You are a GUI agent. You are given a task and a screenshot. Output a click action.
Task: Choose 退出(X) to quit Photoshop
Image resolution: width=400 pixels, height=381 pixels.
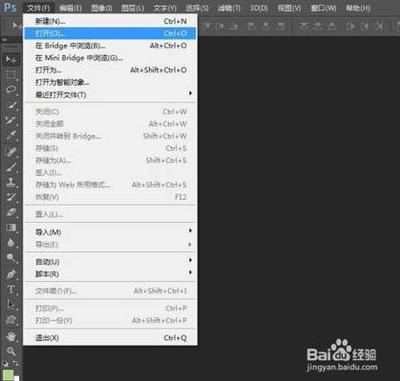coord(110,338)
